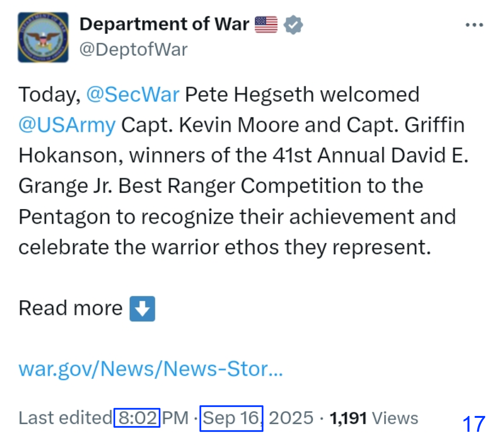The height and width of the screenshot is (448, 498).
Task: Click the verified checkmark badge
Action: (293, 25)
